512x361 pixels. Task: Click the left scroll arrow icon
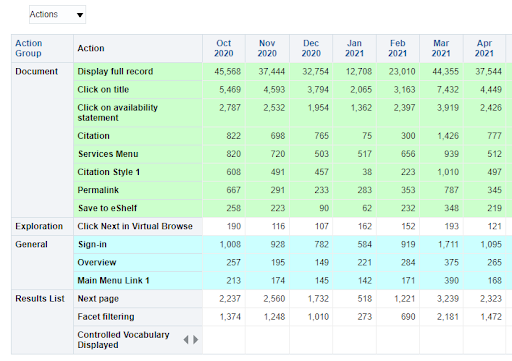[x=186, y=340]
